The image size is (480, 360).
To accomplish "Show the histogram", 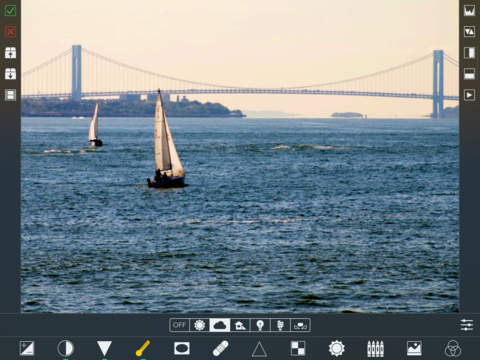I will coord(469,10).
